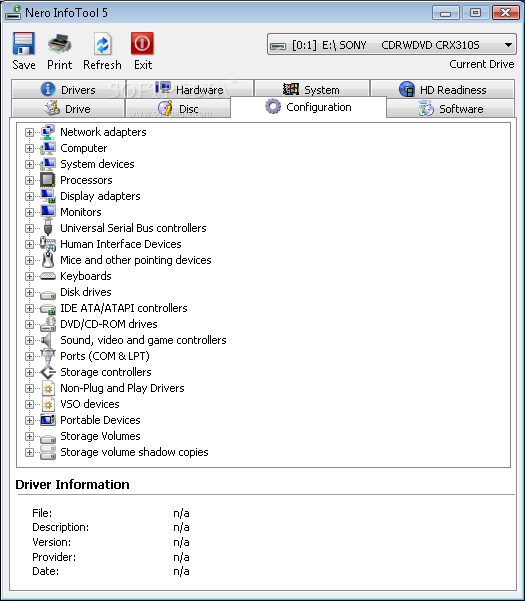This screenshot has height=601, width=525.
Task: Click the Network adapters icon
Action: click(x=48, y=132)
